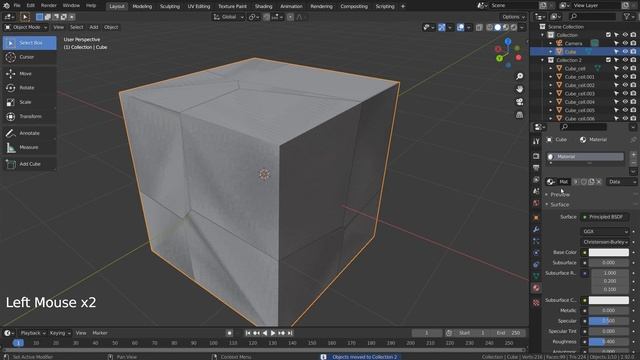Click the Principled BSDF surface button
This screenshot has width=640, height=360.
click(604, 217)
